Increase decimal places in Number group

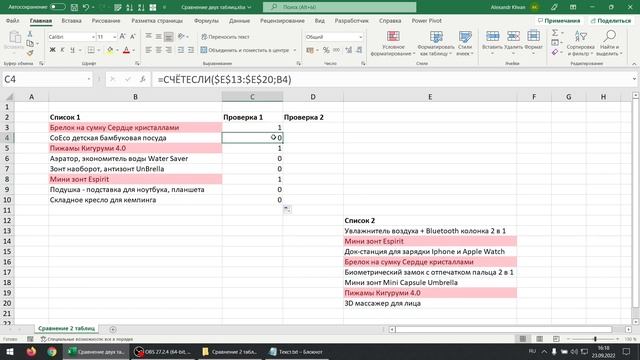(x=348, y=50)
